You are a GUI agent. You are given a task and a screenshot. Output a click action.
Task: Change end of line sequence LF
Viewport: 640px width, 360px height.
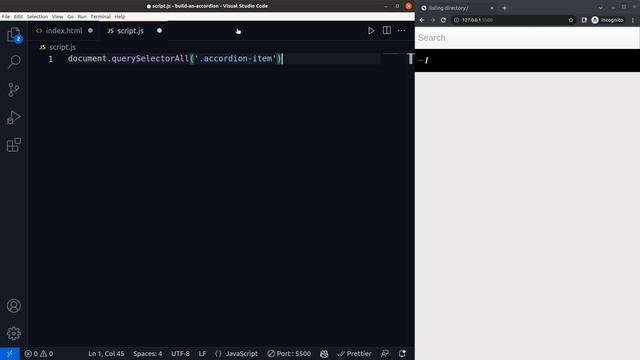pyautogui.click(x=202, y=353)
